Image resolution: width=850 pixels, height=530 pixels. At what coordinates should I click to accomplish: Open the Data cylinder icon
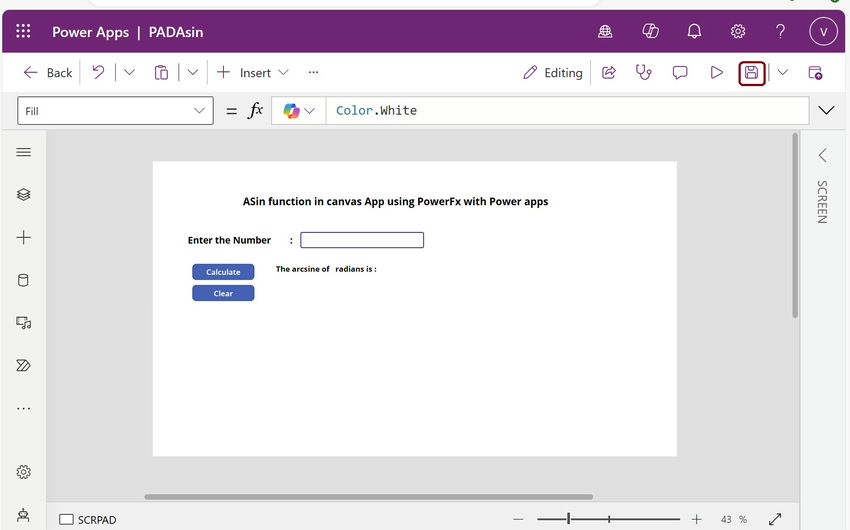[x=23, y=280]
